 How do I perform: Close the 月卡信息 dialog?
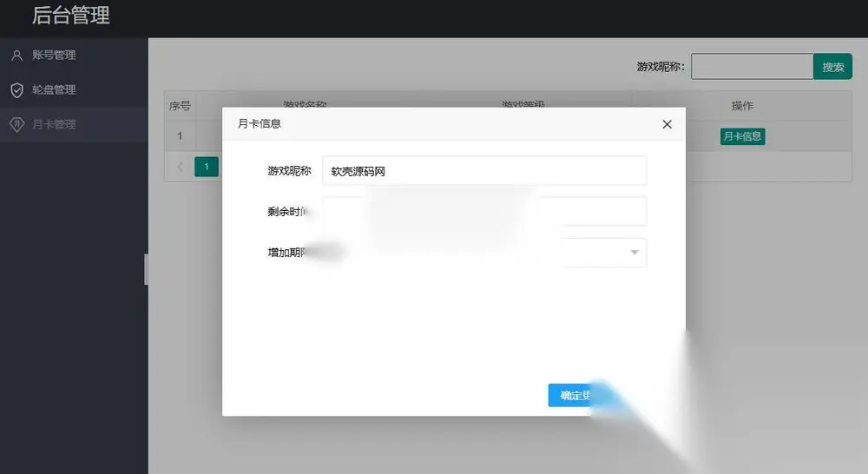(x=667, y=124)
